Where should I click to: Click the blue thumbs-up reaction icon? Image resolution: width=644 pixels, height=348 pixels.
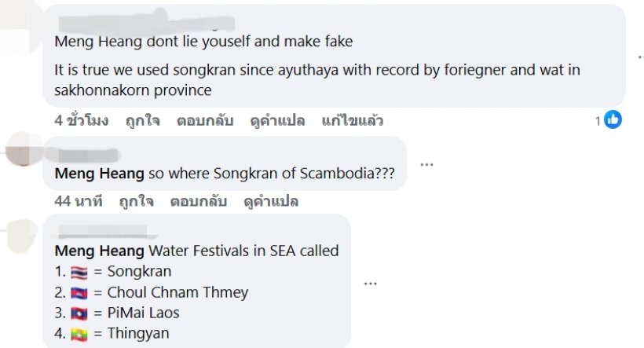(613, 120)
